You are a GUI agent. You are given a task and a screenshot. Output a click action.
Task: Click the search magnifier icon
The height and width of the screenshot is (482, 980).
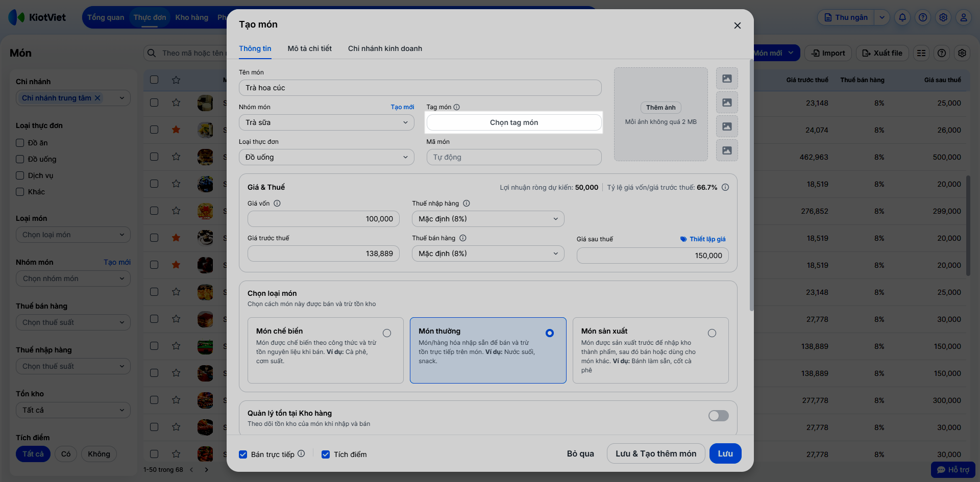152,53
